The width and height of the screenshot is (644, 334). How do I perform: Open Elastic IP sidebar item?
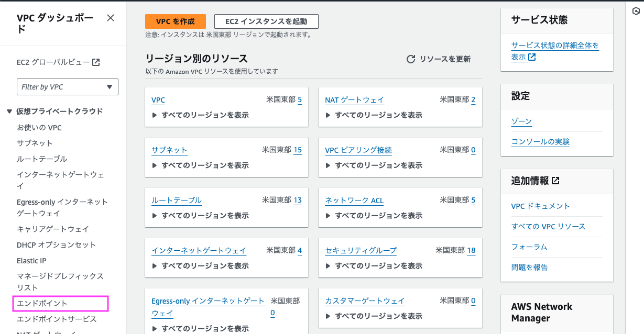tap(31, 260)
